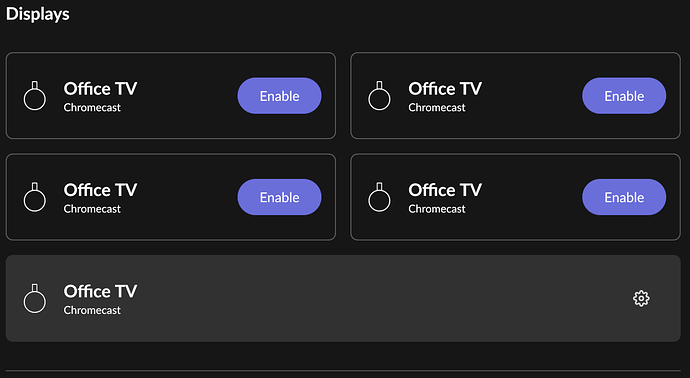Click Chromecast icon in top-right display card
Image resolution: width=690 pixels, height=378 pixels.
pyautogui.click(x=379, y=95)
